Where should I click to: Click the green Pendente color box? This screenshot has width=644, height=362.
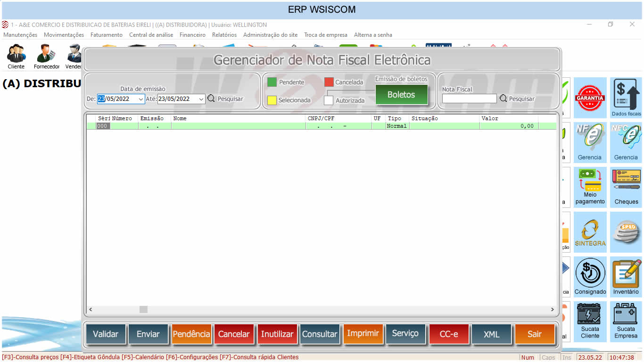tap(272, 82)
